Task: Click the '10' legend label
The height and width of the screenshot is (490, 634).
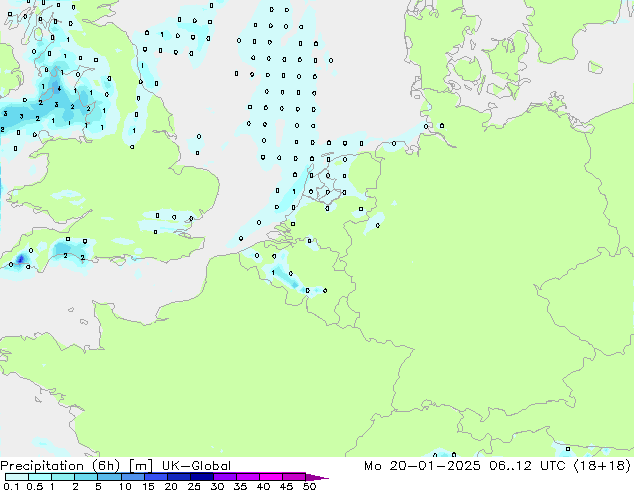Action: pyautogui.click(x=125, y=486)
